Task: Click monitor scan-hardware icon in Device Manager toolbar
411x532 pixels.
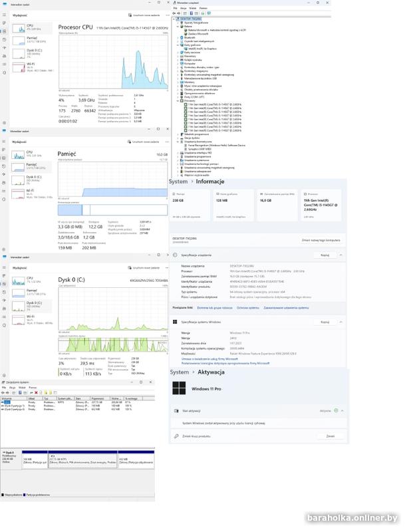Action: pos(209,13)
